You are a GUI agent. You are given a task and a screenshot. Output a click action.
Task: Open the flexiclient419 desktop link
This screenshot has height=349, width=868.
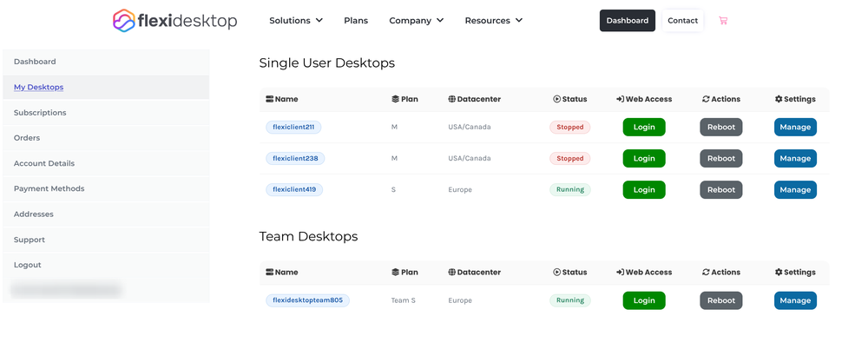[x=294, y=189]
